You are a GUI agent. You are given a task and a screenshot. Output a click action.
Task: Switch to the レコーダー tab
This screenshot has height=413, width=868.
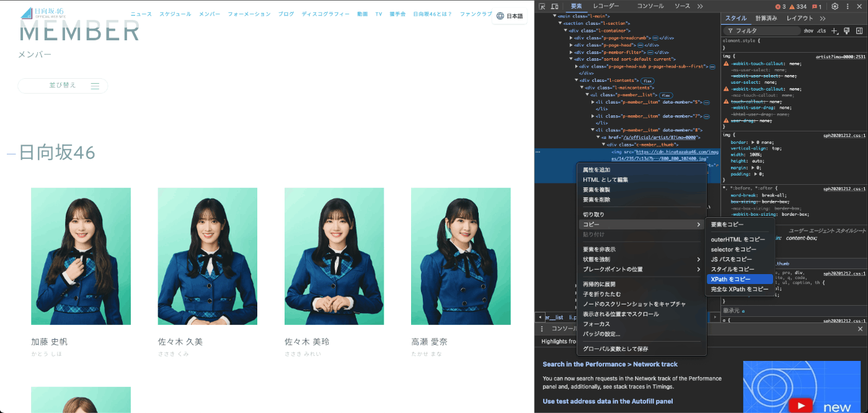tap(606, 6)
